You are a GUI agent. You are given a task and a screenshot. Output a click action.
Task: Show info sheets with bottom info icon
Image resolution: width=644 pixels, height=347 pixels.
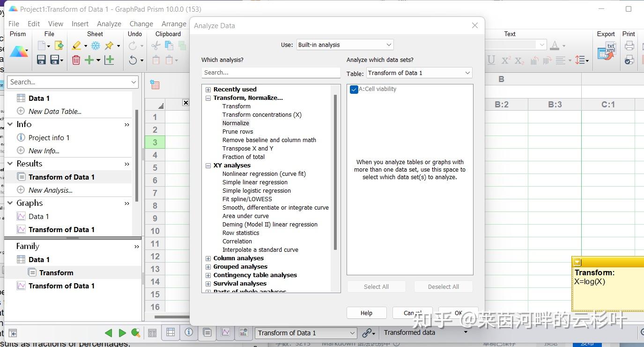(x=189, y=332)
